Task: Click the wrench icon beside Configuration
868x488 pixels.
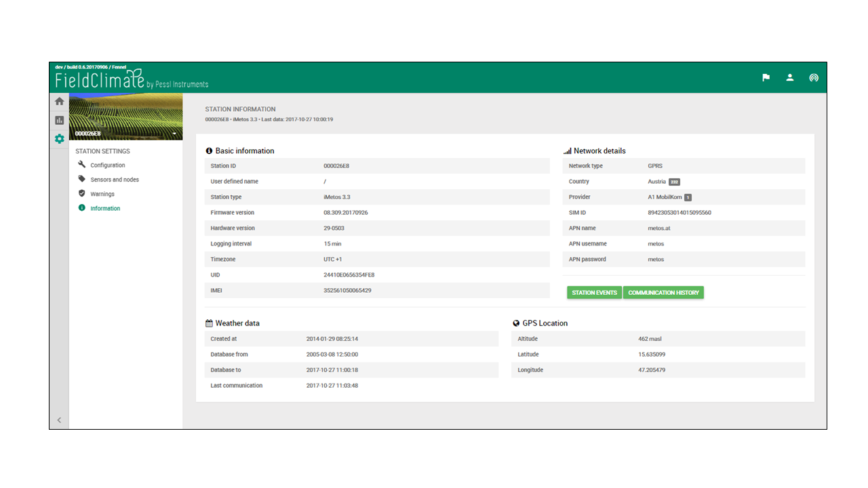Action: point(82,165)
